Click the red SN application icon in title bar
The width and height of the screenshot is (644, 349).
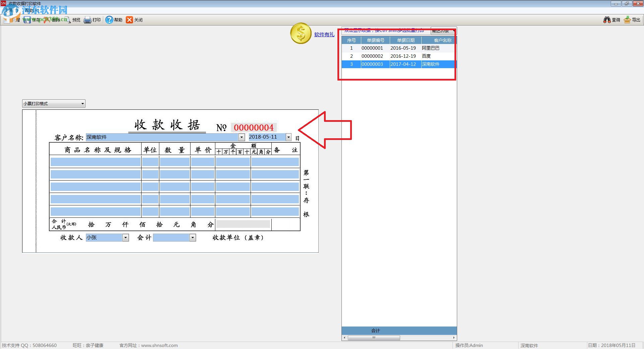click(3, 3)
